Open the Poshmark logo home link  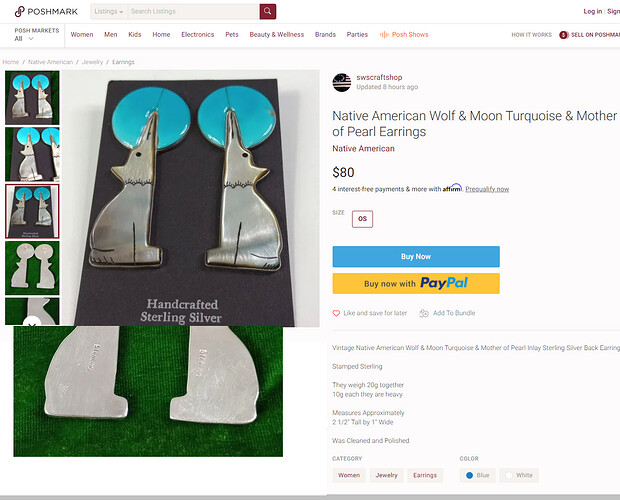click(x=46, y=11)
